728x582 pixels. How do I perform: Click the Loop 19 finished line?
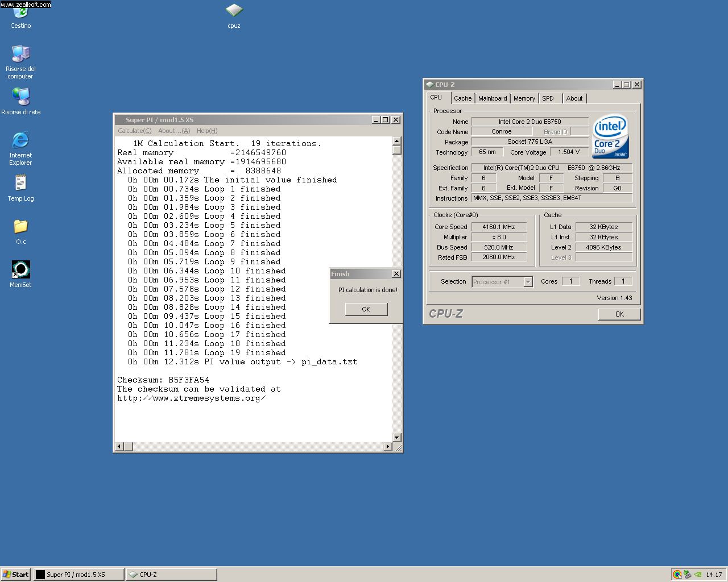click(x=207, y=352)
